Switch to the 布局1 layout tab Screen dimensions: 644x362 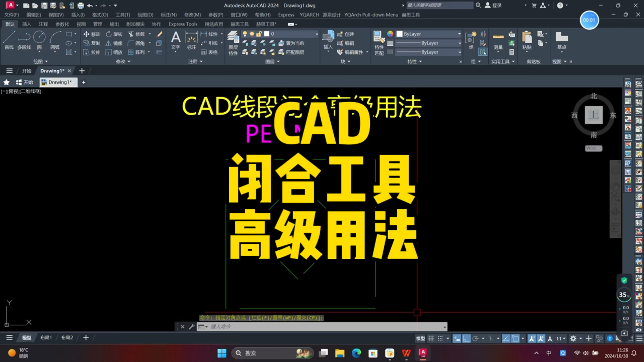(46, 338)
